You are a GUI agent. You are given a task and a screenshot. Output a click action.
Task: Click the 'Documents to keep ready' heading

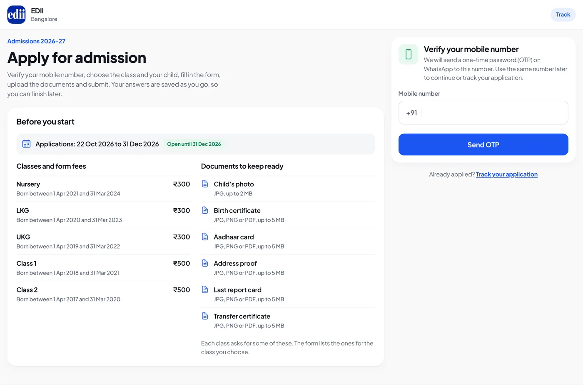click(242, 166)
